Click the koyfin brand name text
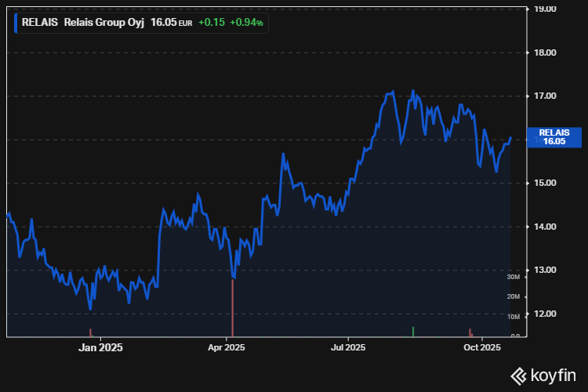Image resolution: width=588 pixels, height=392 pixels. point(554,376)
